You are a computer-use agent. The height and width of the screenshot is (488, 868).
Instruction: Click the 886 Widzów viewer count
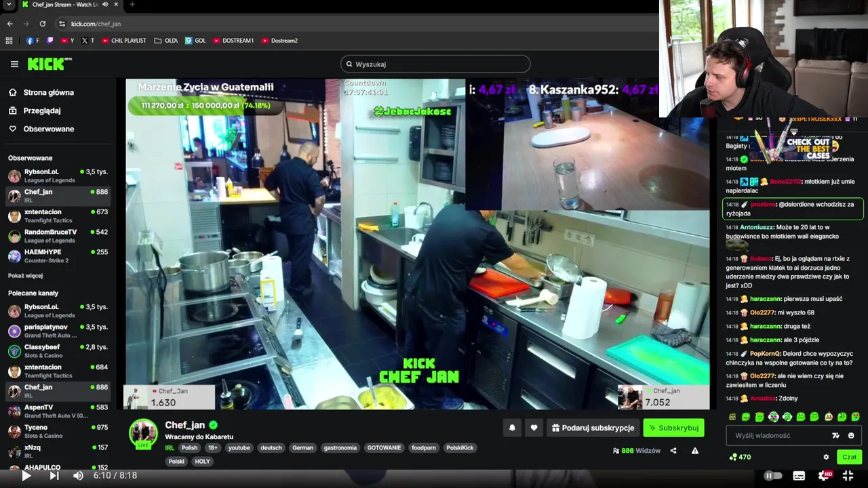click(636, 451)
